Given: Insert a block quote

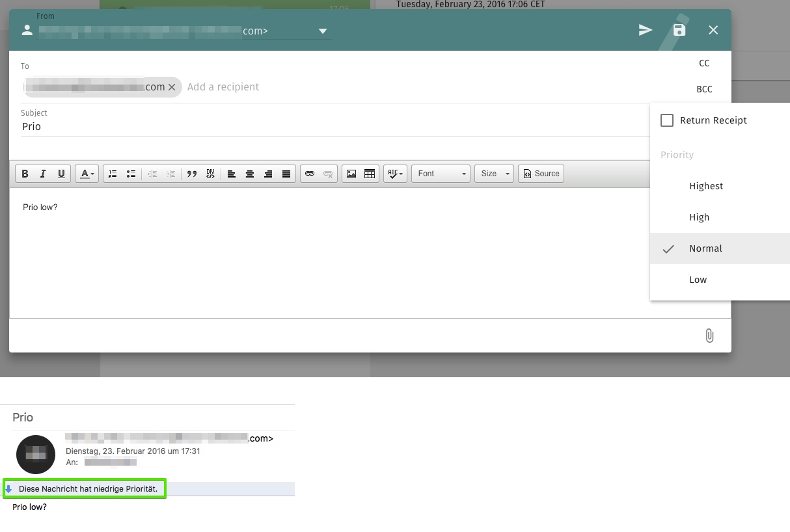Looking at the screenshot, I should [192, 174].
